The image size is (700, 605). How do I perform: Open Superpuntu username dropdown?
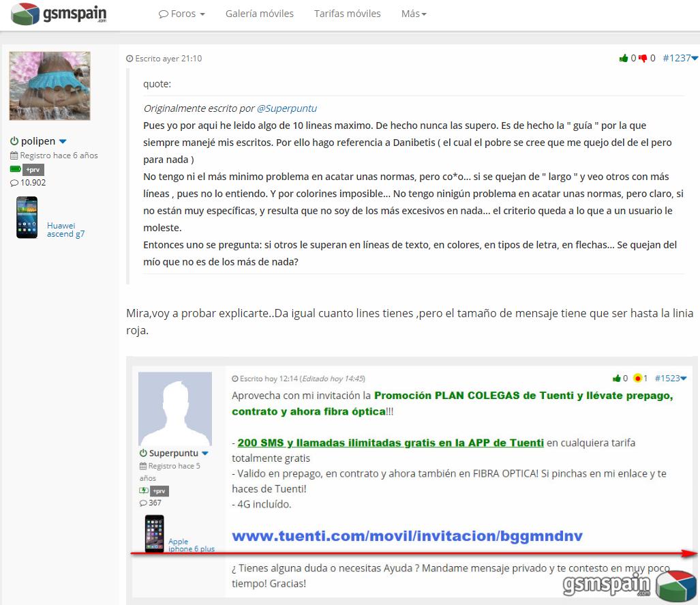tap(205, 453)
